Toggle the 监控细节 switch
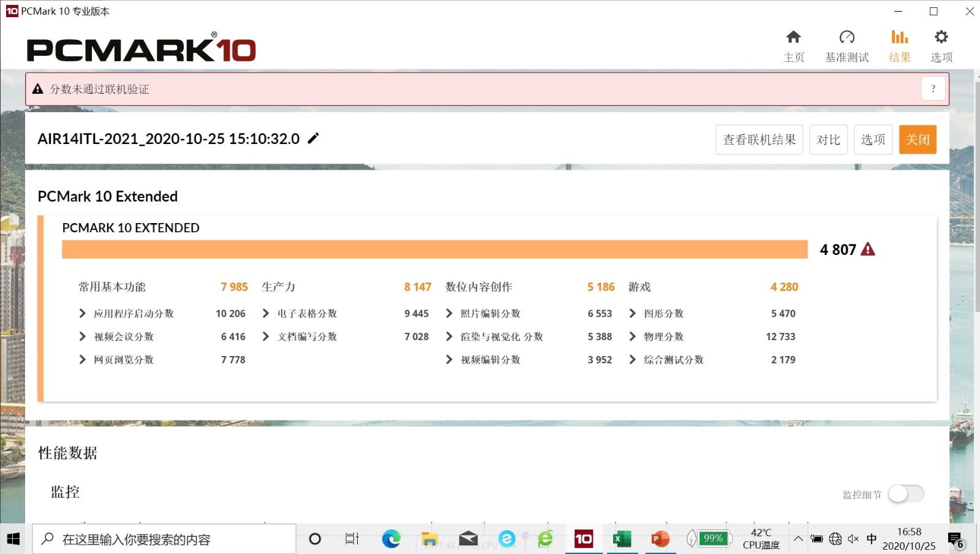The image size is (980, 554). [906, 493]
